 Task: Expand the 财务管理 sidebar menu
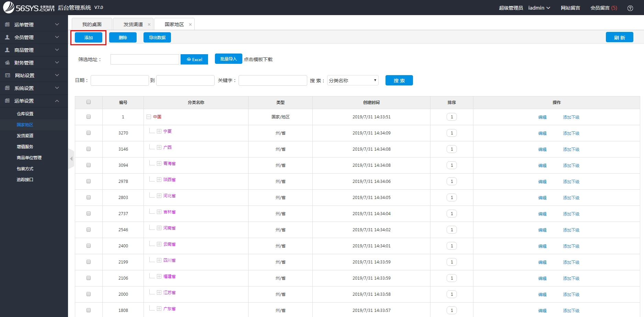point(34,63)
